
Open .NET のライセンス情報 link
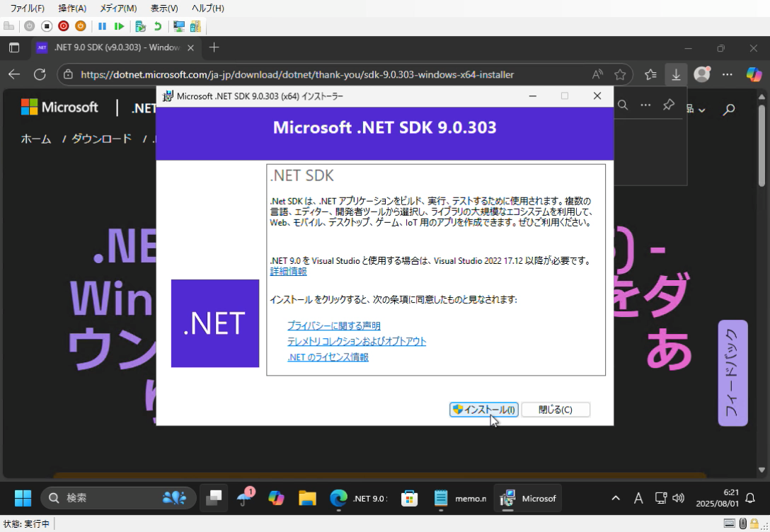[328, 357]
